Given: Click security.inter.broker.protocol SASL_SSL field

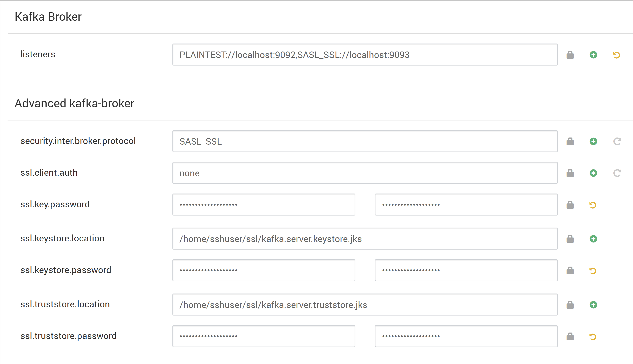Looking at the screenshot, I should tap(365, 142).
